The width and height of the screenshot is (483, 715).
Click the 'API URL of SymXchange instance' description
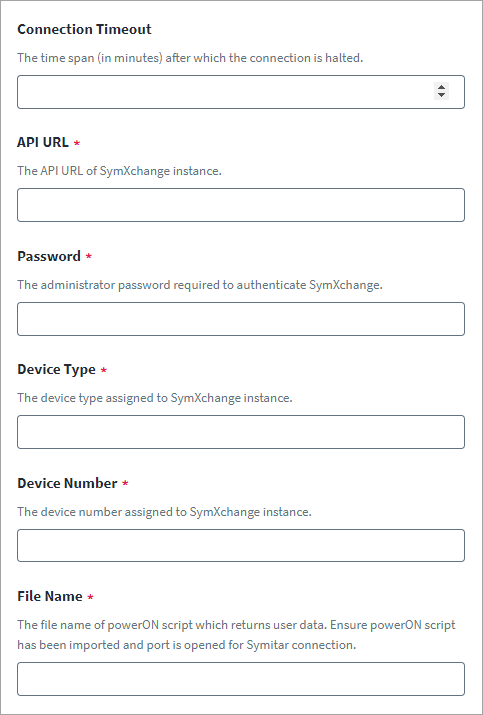point(119,171)
